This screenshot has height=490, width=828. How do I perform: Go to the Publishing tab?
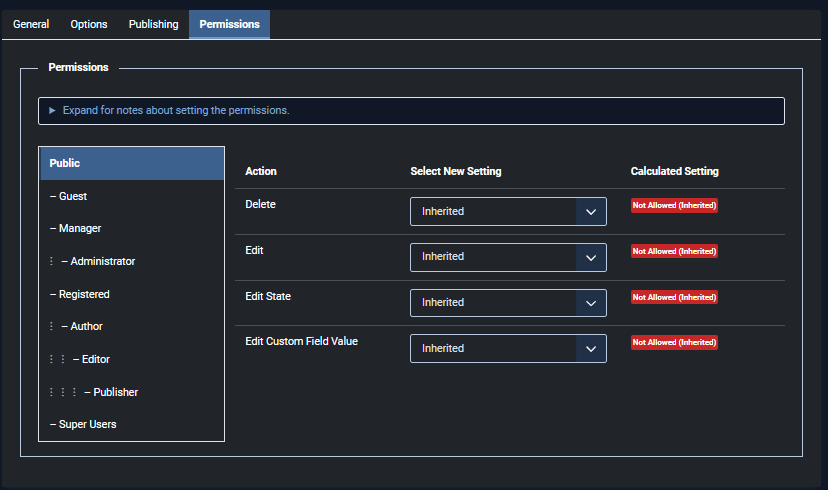[153, 24]
